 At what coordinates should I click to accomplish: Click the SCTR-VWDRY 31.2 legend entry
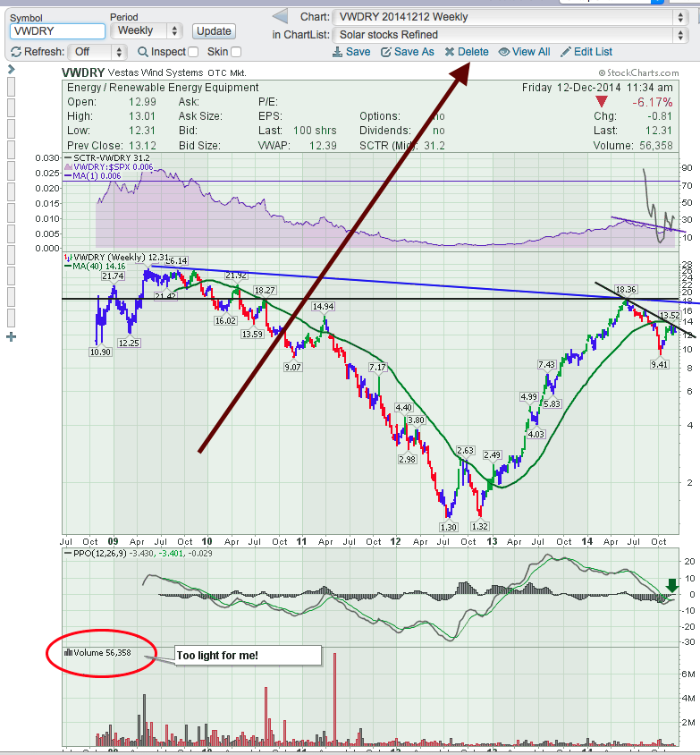[107, 158]
